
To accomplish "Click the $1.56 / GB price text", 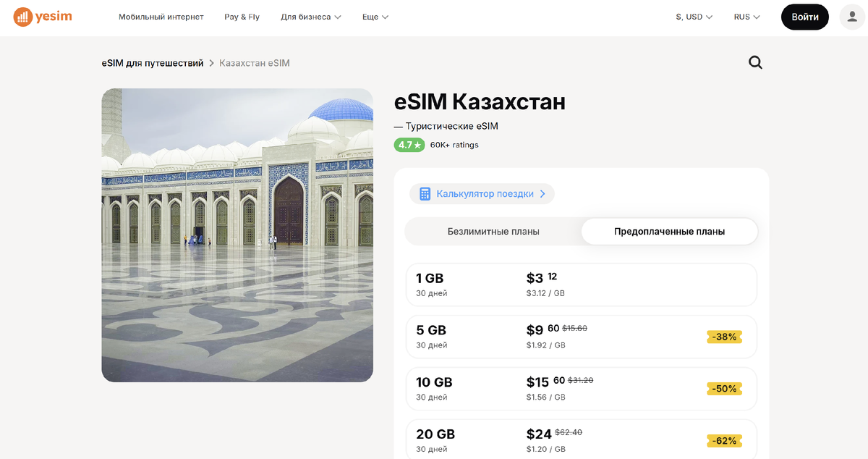I will click(x=545, y=397).
